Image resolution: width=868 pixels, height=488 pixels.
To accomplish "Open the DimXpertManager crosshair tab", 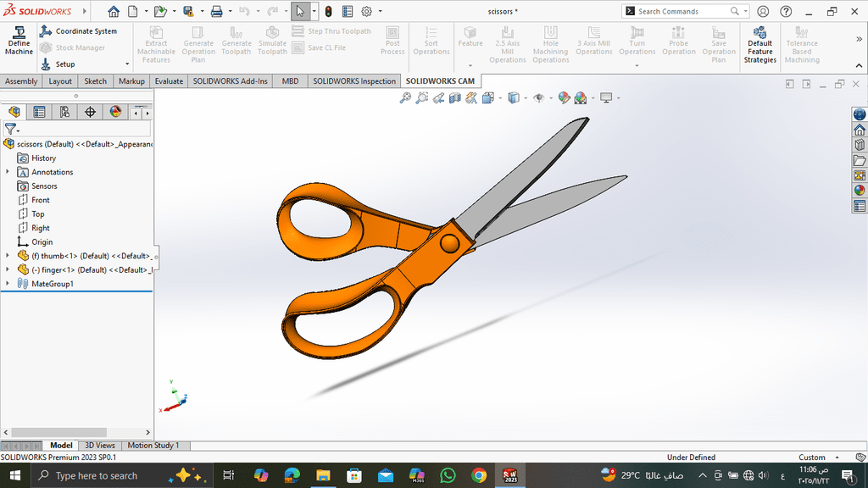I will (90, 112).
